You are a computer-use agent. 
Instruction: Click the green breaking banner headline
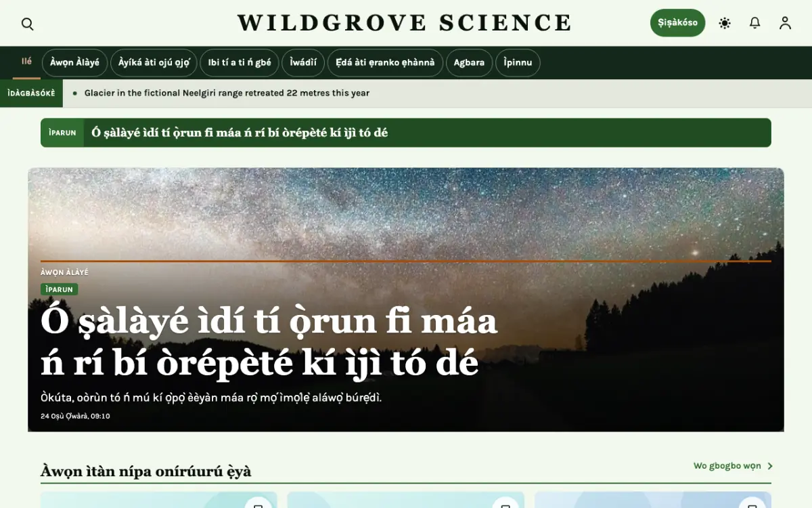click(x=240, y=133)
